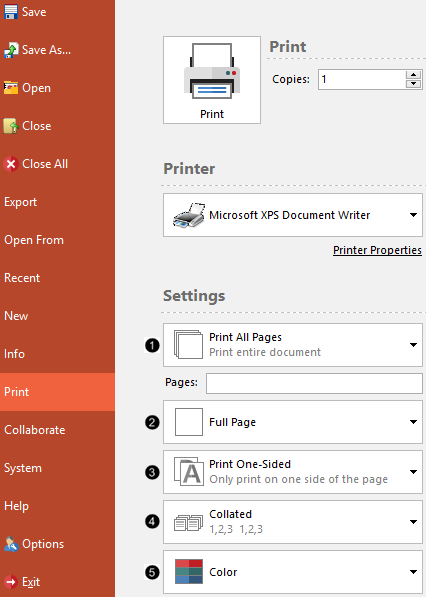This screenshot has width=426, height=597.
Task: Click the red Close All icon
Action: pos(11,164)
